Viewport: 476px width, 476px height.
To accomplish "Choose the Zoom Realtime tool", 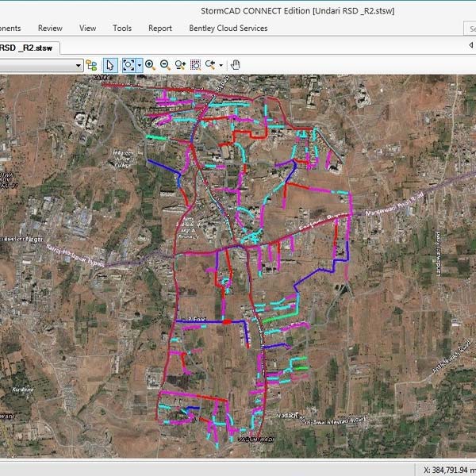I will click(x=180, y=65).
